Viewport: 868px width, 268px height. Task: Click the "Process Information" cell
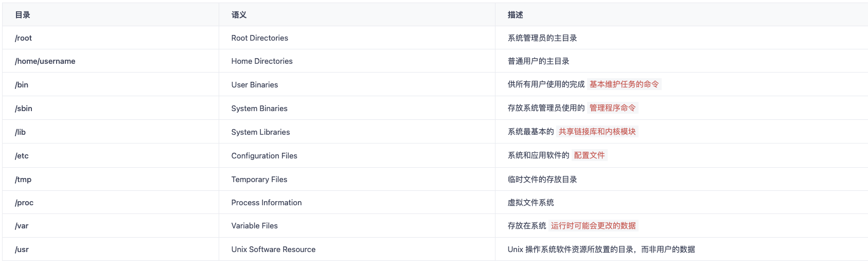267,203
